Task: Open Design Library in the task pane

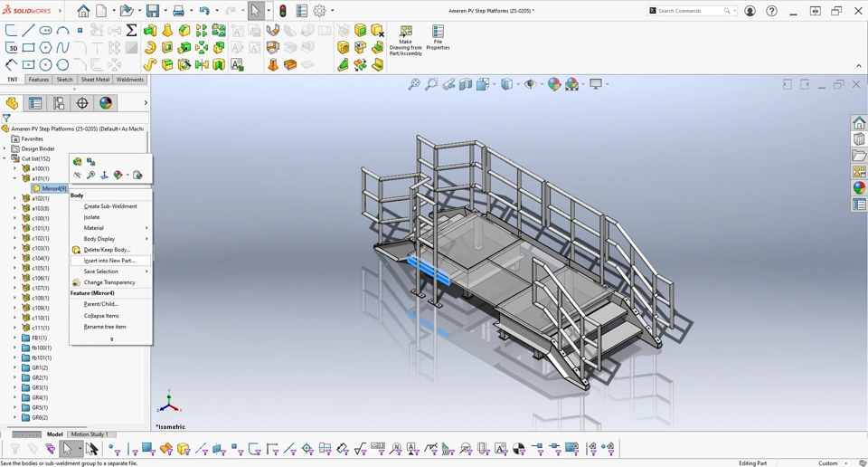Action: [859, 139]
